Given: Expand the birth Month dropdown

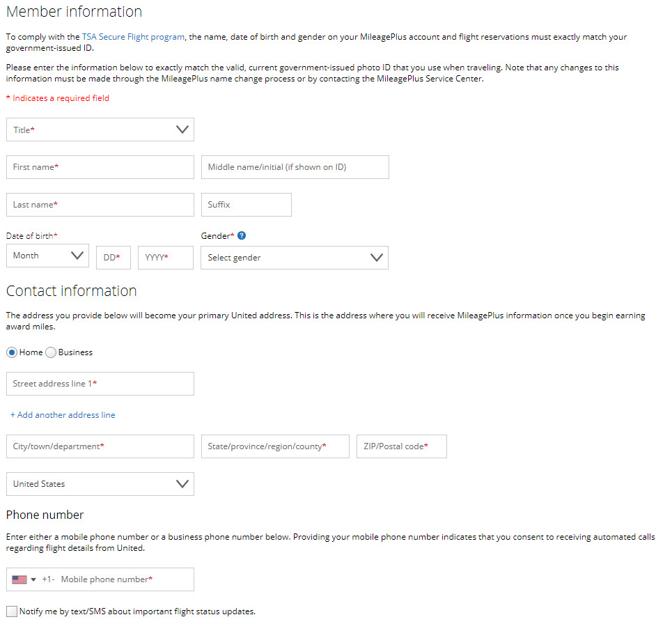Looking at the screenshot, I should tap(47, 256).
